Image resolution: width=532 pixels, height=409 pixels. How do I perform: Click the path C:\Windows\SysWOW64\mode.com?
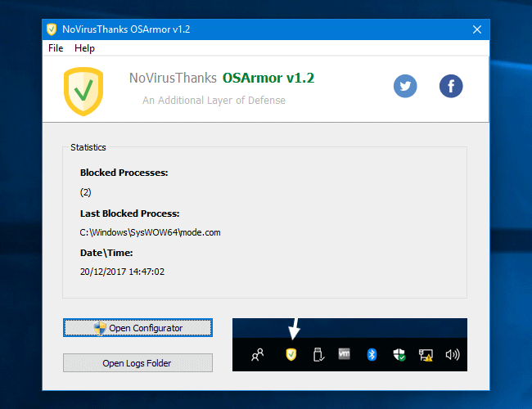click(x=151, y=232)
